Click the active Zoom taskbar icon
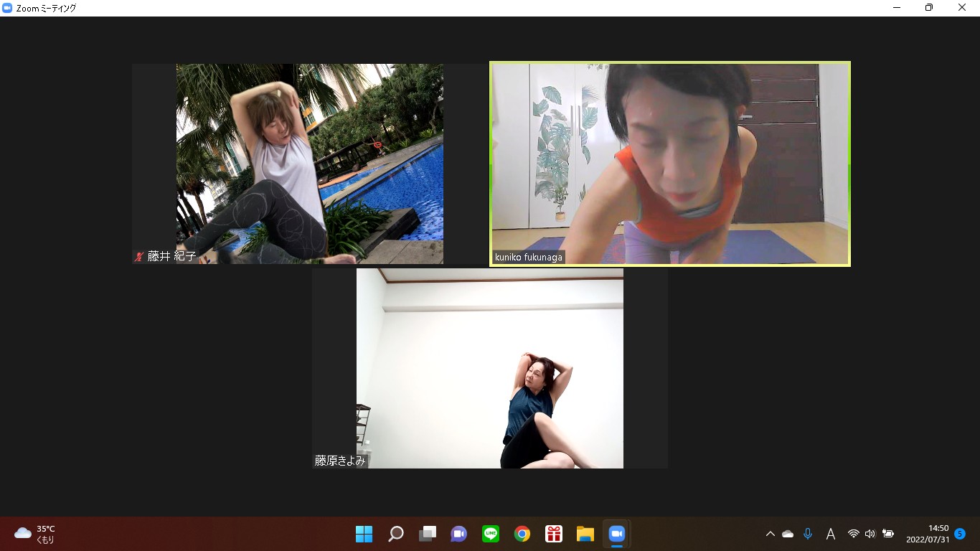This screenshot has width=980, height=551. point(617,534)
